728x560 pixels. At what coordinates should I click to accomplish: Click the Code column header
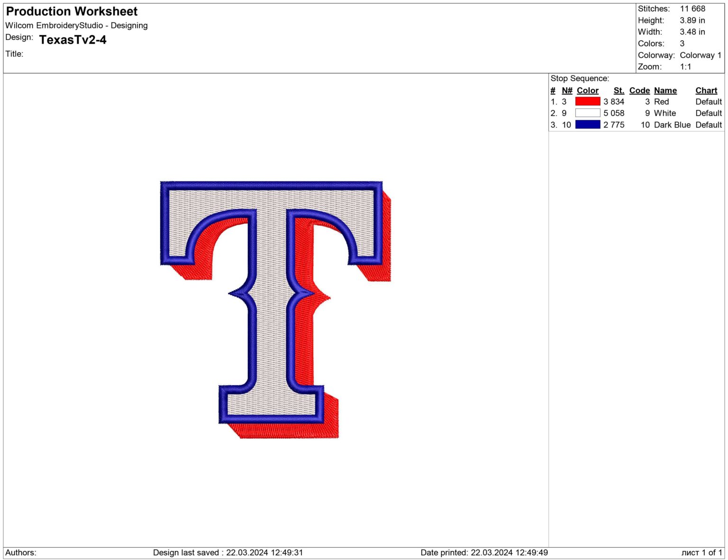point(639,90)
